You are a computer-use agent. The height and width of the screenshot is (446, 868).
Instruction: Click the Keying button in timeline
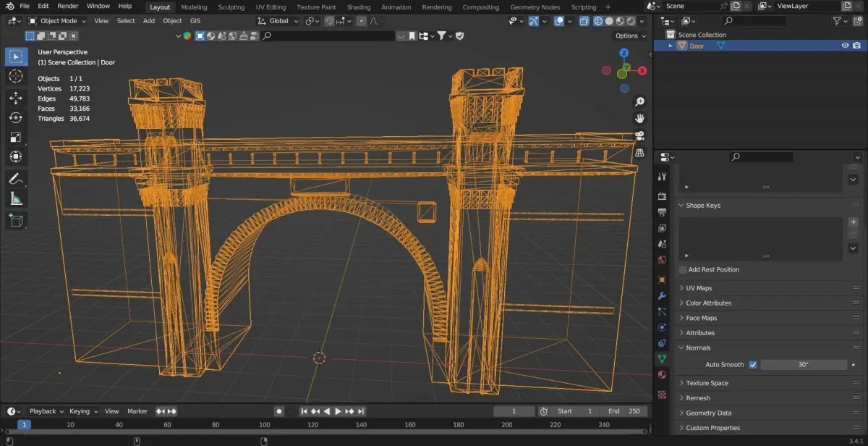[x=83, y=411]
